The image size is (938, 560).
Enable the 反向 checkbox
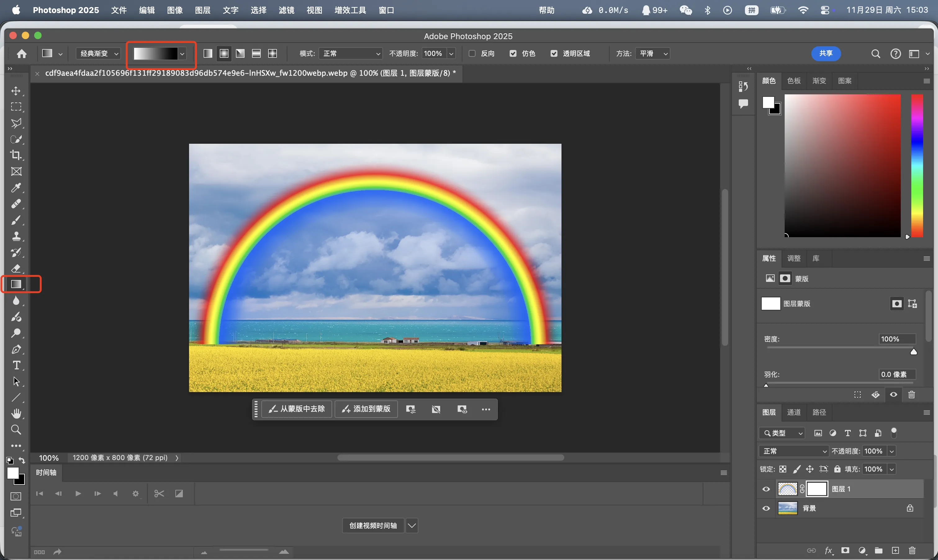pos(472,54)
